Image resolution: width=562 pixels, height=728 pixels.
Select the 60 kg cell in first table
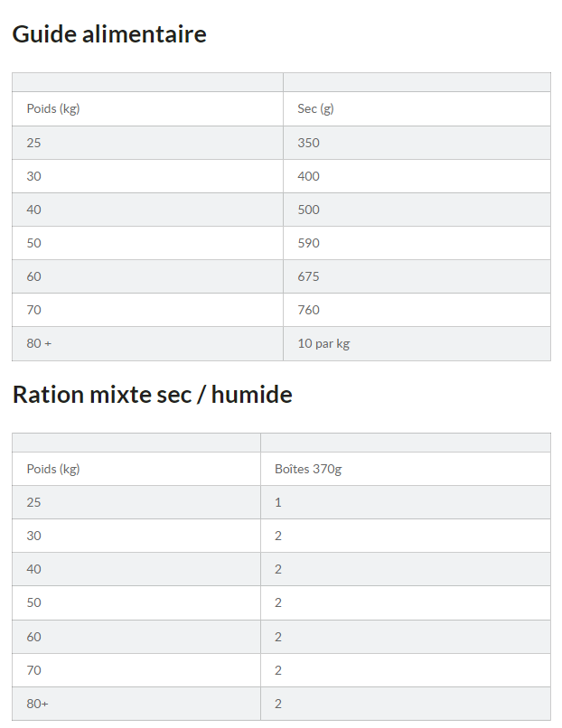pyautogui.click(x=33, y=276)
